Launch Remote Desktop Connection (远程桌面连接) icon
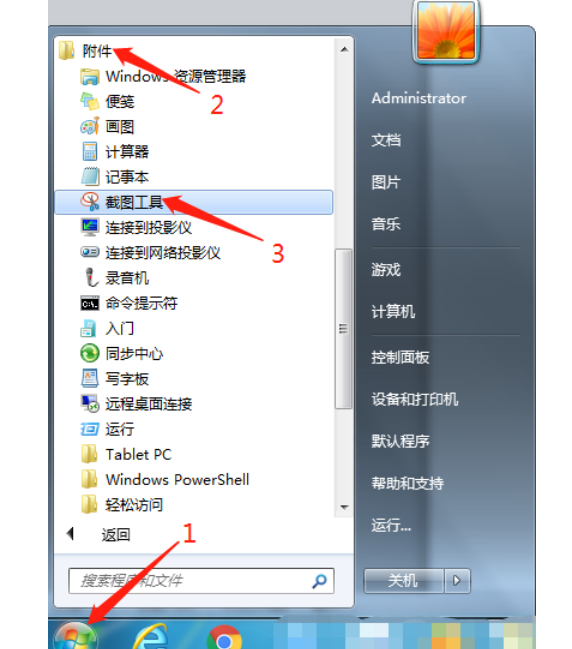Viewport: 572px width, 649px height. click(90, 404)
